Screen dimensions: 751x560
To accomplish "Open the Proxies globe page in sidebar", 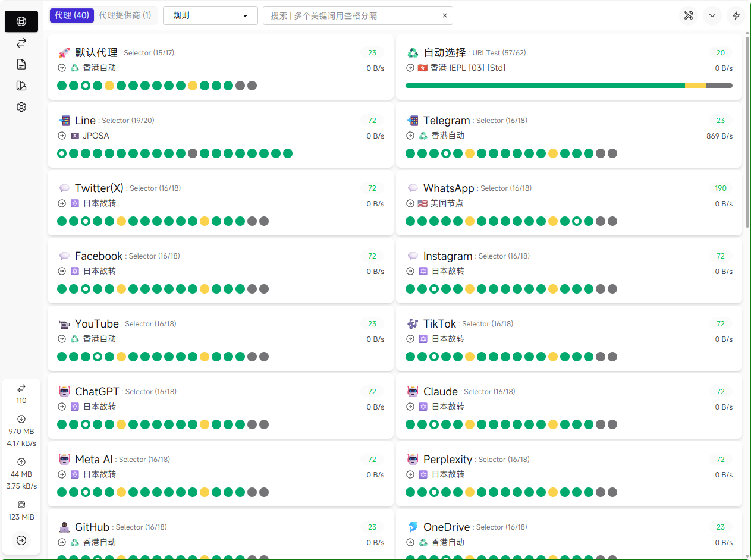I will 21,21.
